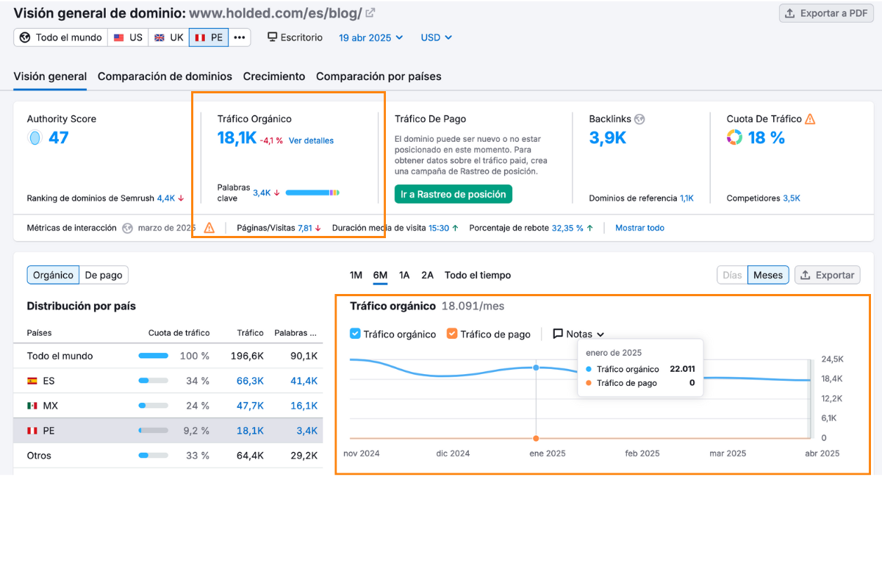Click the ES traffic value 66,3K
882x588 pixels.
250,381
